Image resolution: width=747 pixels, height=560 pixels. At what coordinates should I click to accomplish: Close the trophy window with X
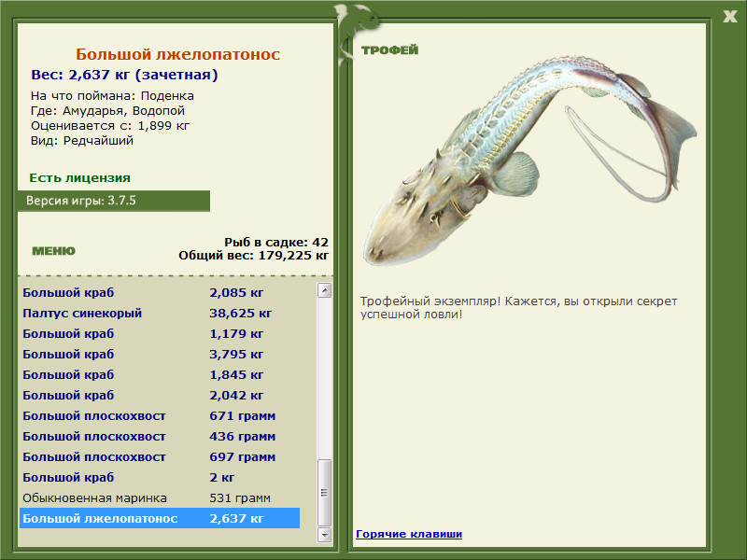tap(729, 15)
